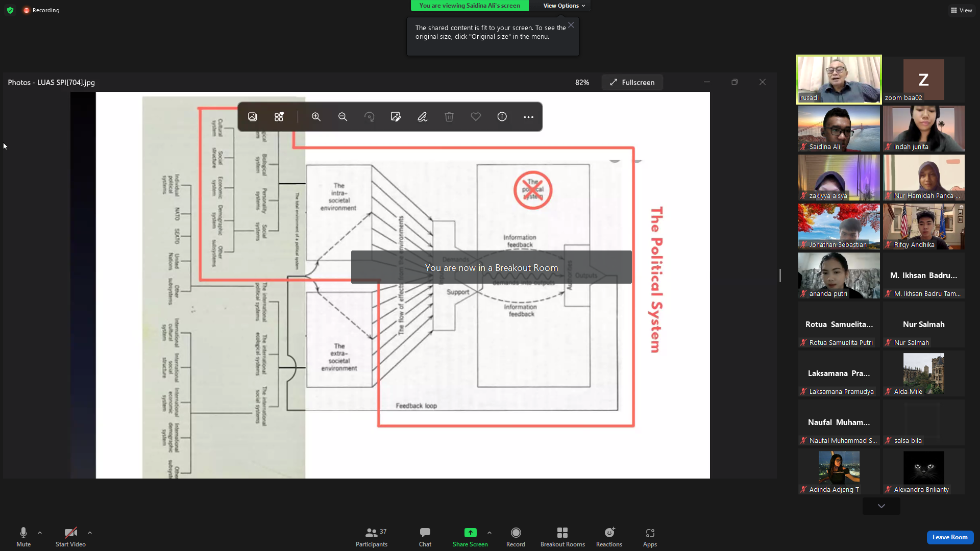This screenshot has width=980, height=551.
Task: Click the Fullscreen button in Photos
Action: click(632, 82)
